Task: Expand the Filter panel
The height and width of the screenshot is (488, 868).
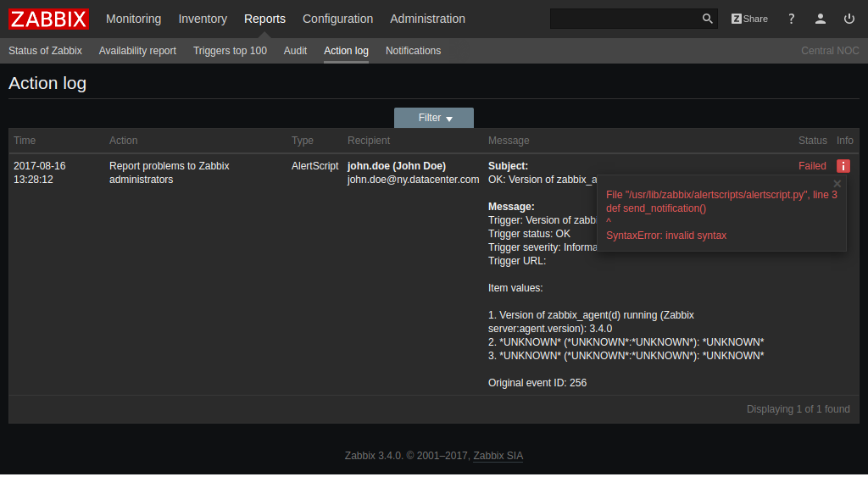Action: 433,117
